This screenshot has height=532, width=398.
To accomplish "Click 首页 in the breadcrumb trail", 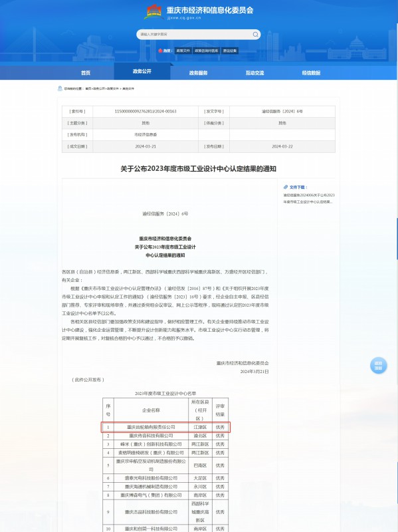I will click(88, 88).
